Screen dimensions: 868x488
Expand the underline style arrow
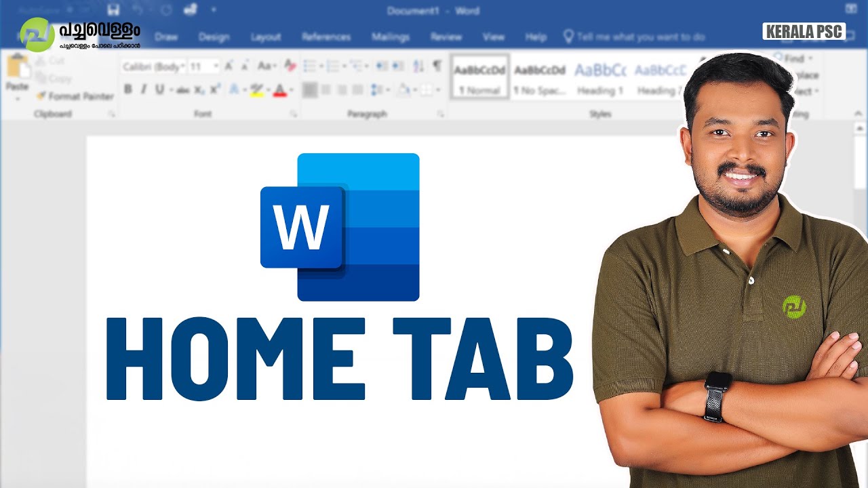[x=171, y=89]
